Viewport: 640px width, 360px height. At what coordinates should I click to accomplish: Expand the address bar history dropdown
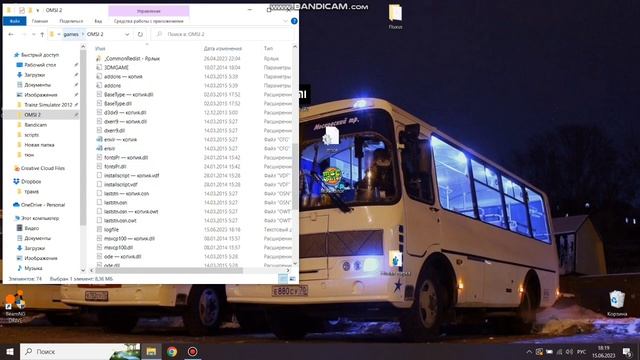coord(127,34)
